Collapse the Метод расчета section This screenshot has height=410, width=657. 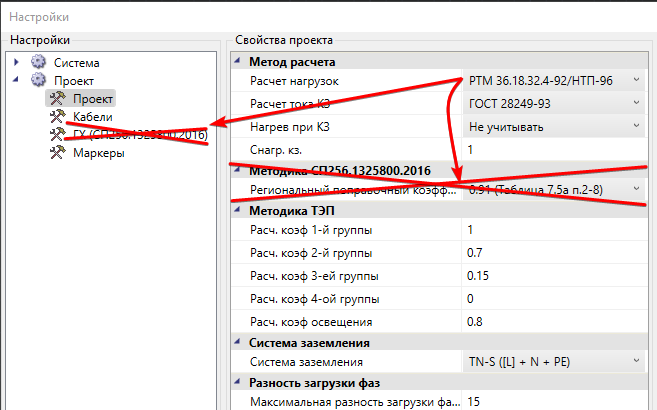239,63
